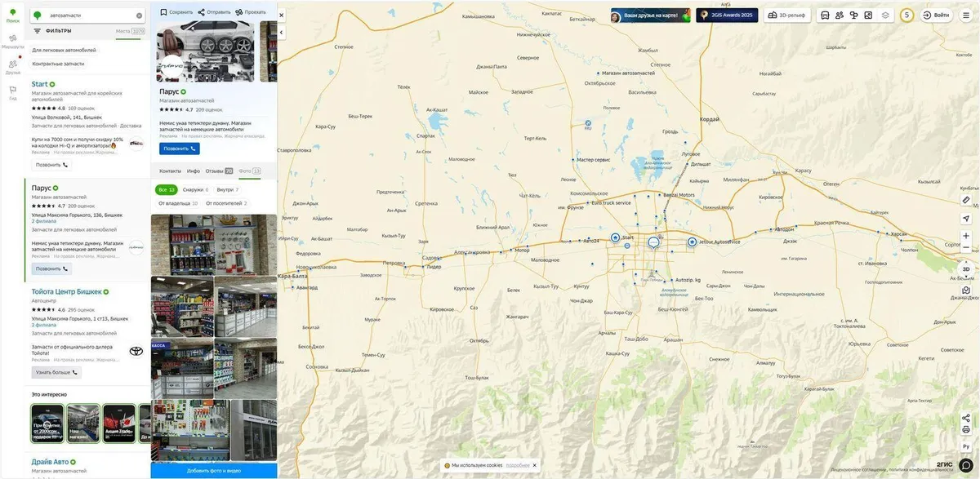
Task: Clear the автозапчасти search query
Action: click(x=139, y=16)
